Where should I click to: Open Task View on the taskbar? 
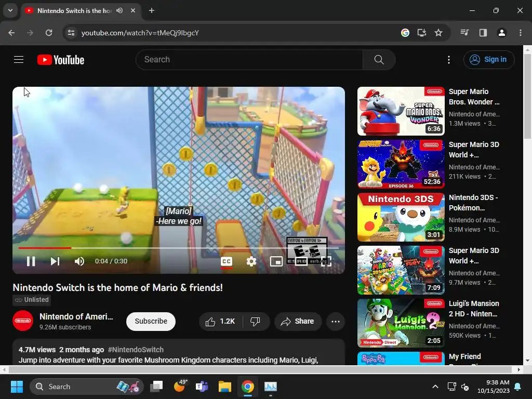click(156, 387)
